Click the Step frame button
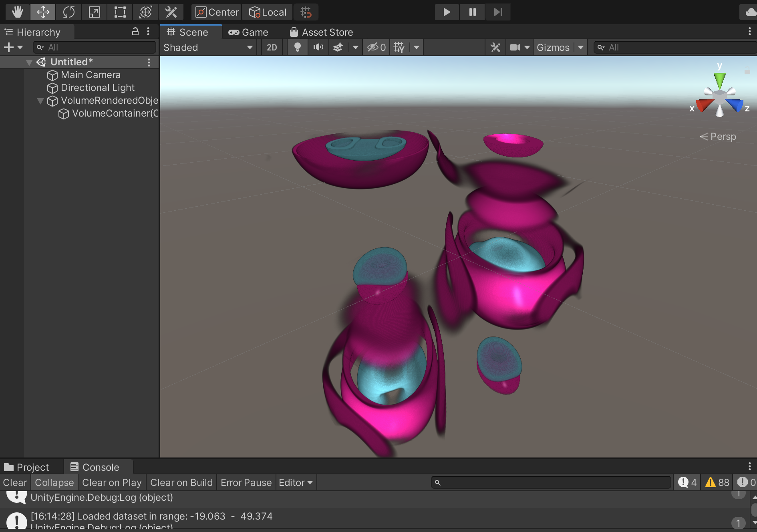The width and height of the screenshot is (757, 532). [498, 12]
